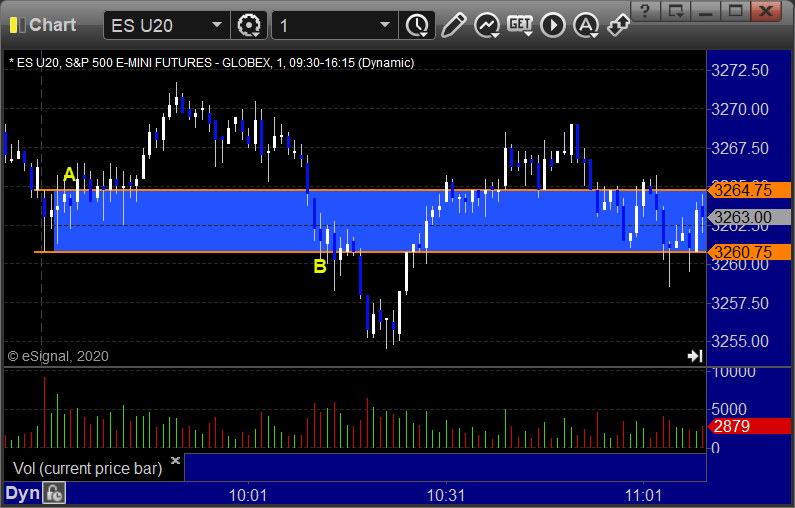Select the Vol (current price bar) tab
Screen dimensions: 795x508
point(87,468)
